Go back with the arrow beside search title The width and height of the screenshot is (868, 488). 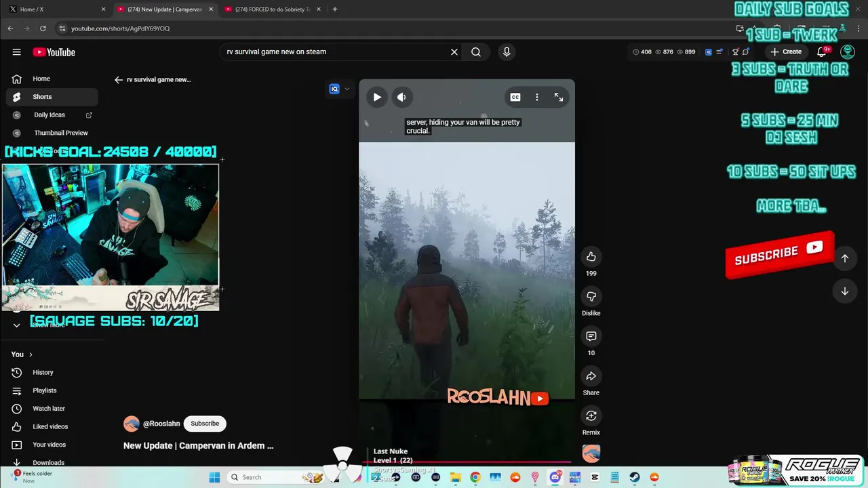[x=119, y=79]
